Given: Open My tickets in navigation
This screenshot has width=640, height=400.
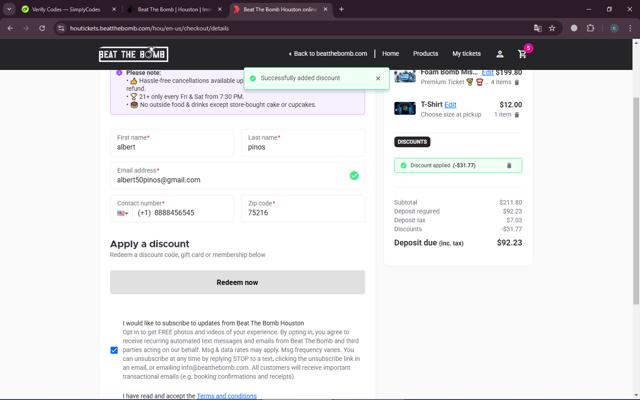Looking at the screenshot, I should click(x=466, y=53).
